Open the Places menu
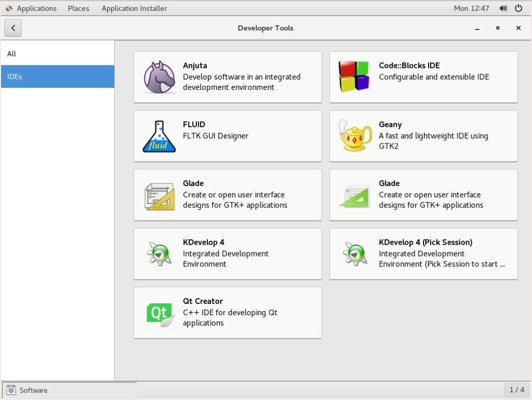532x400 pixels. (78, 8)
